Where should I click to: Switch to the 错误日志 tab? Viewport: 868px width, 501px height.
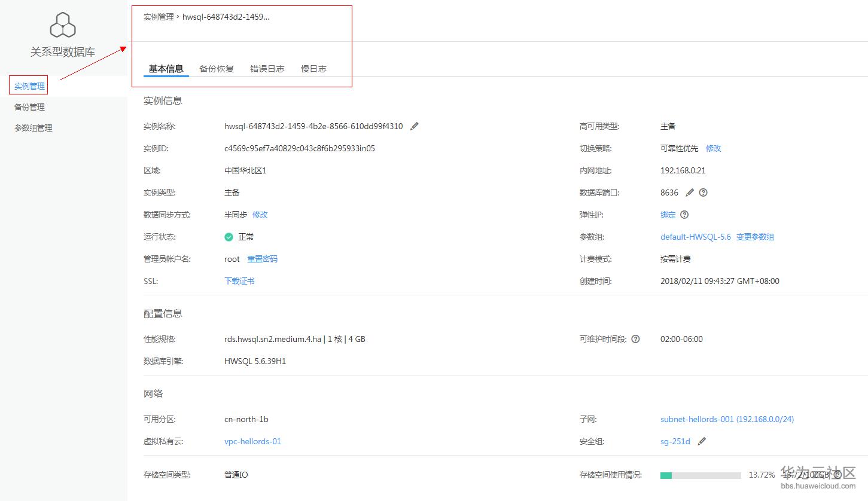(x=267, y=69)
